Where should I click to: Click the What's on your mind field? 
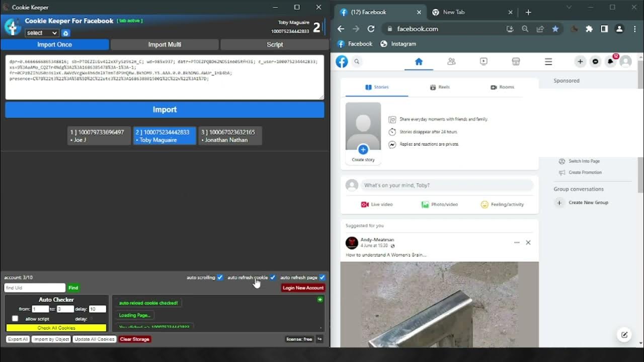(447, 185)
